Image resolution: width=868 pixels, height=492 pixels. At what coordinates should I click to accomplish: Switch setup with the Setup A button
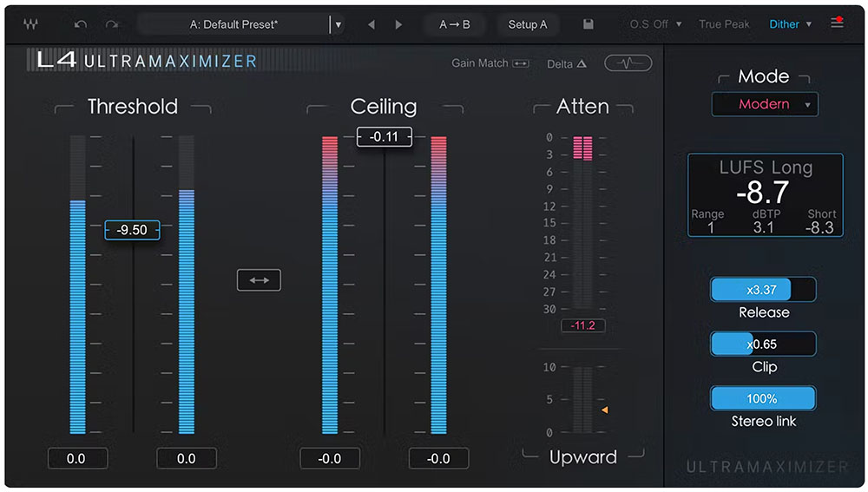click(528, 24)
